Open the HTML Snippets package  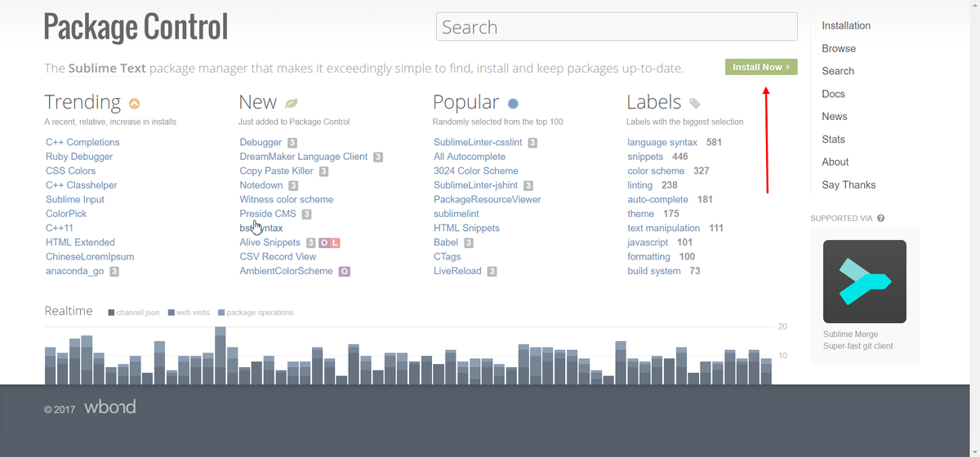tap(466, 228)
